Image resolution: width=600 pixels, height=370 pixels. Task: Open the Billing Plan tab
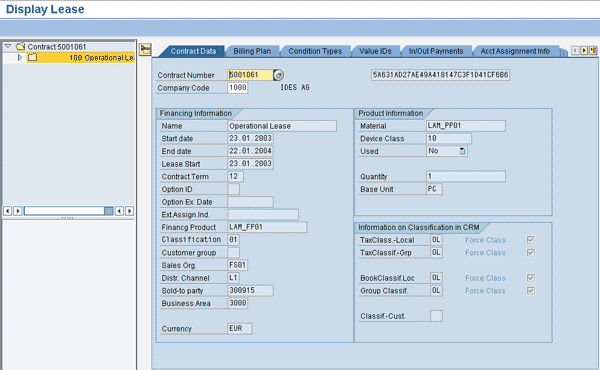[252, 51]
